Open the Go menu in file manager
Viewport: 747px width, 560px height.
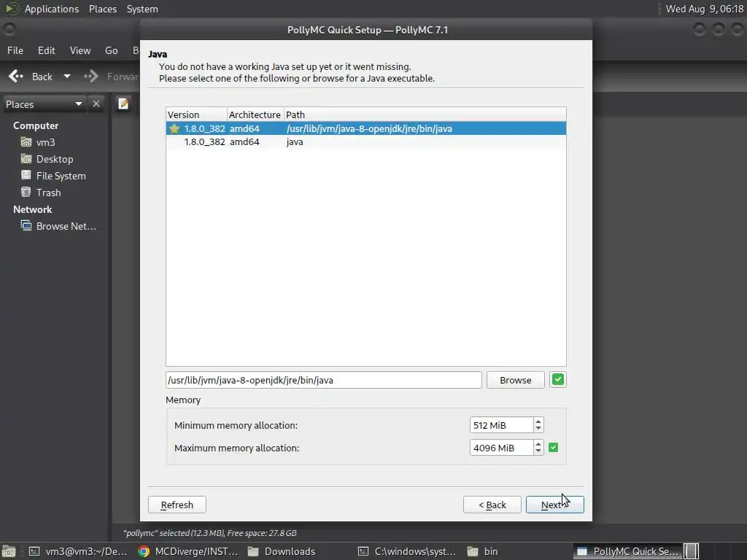point(112,50)
